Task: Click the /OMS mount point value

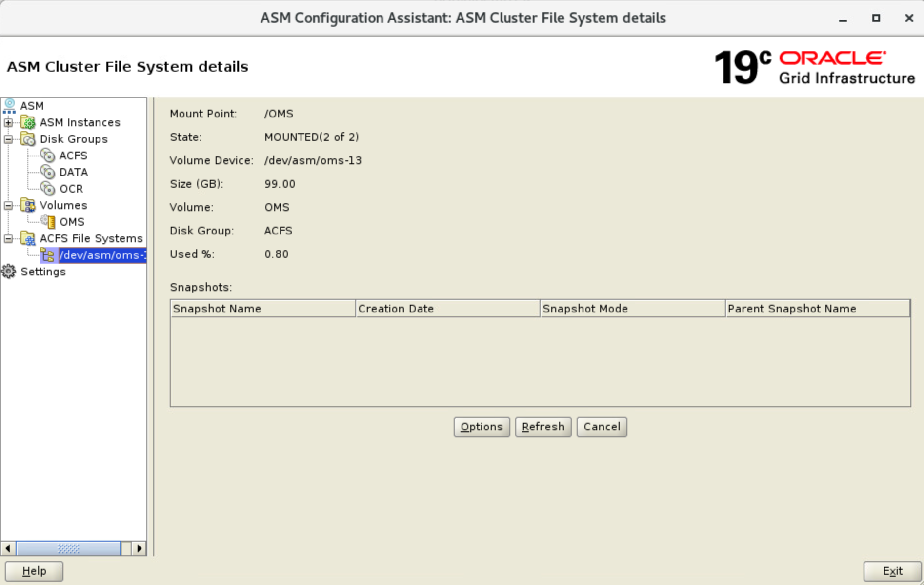Action: tap(279, 114)
